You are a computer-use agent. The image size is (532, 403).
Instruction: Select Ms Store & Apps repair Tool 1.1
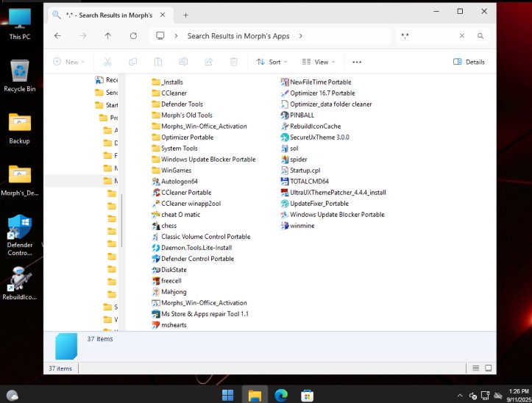[201, 314]
